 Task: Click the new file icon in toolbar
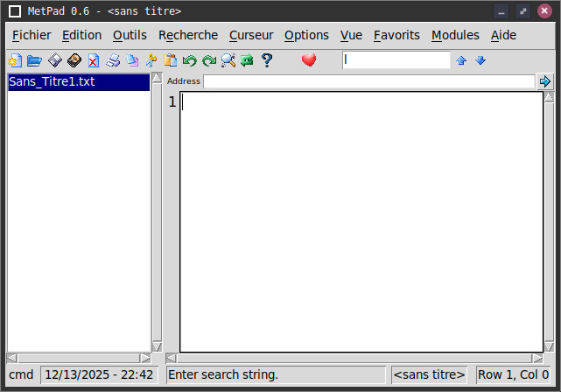(14, 60)
